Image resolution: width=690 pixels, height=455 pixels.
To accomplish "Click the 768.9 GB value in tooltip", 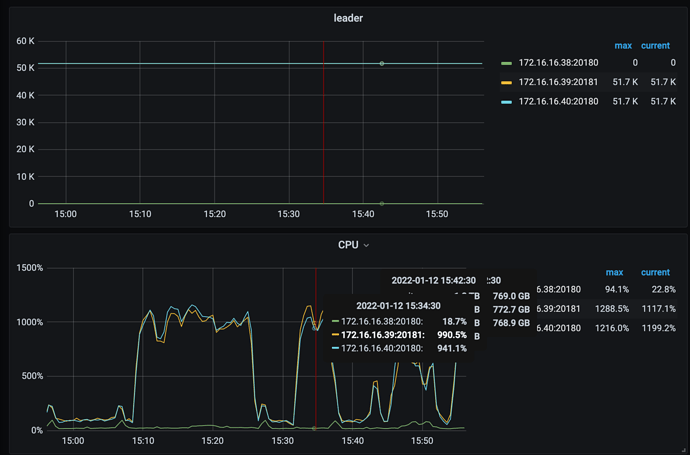I will pos(511,323).
